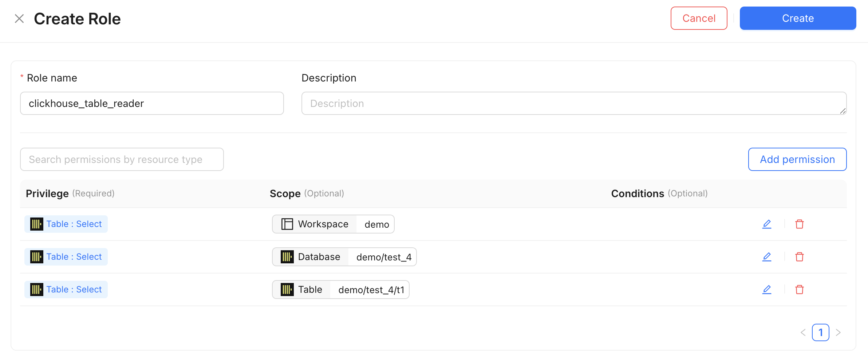Edit the Table demo/test_4/t1 permission
This screenshot has width=868, height=363.
point(767,290)
